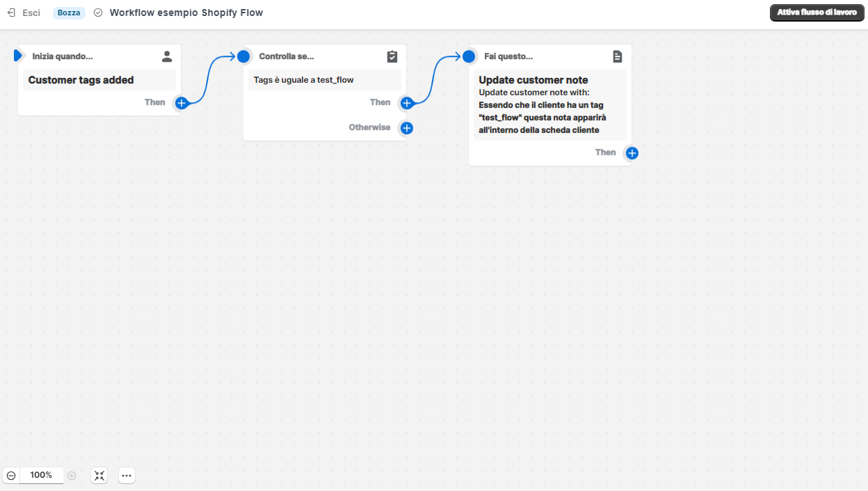Activate workflow via Attiva flusso di lavoro
Image resolution: width=868 pixels, height=491 pixels.
coord(816,13)
